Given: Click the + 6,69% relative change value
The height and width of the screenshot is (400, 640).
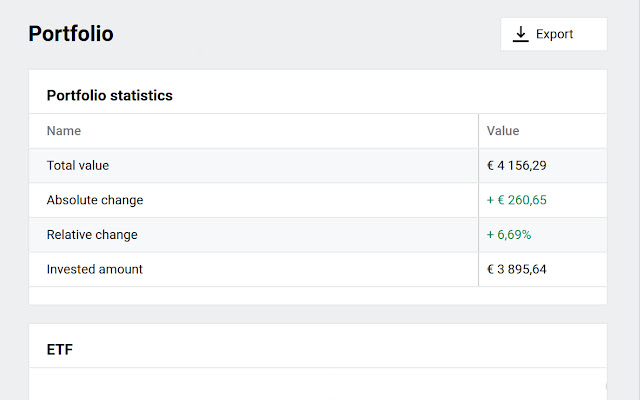Looking at the screenshot, I should (509, 235).
